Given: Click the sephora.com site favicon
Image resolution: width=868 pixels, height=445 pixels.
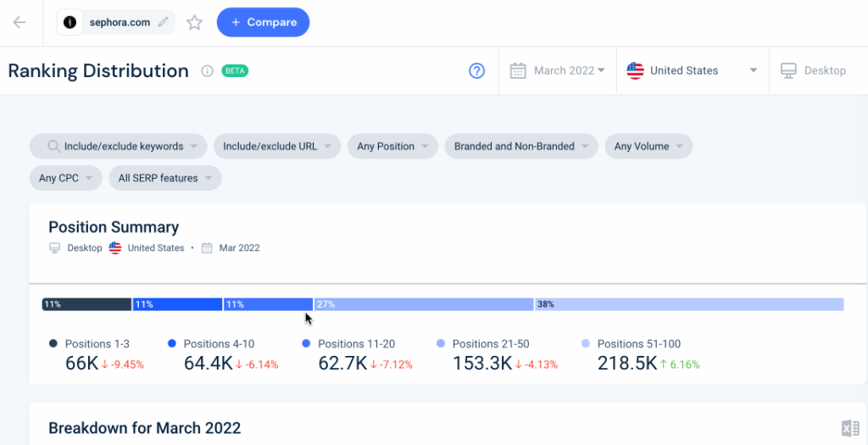Looking at the screenshot, I should click(70, 23).
